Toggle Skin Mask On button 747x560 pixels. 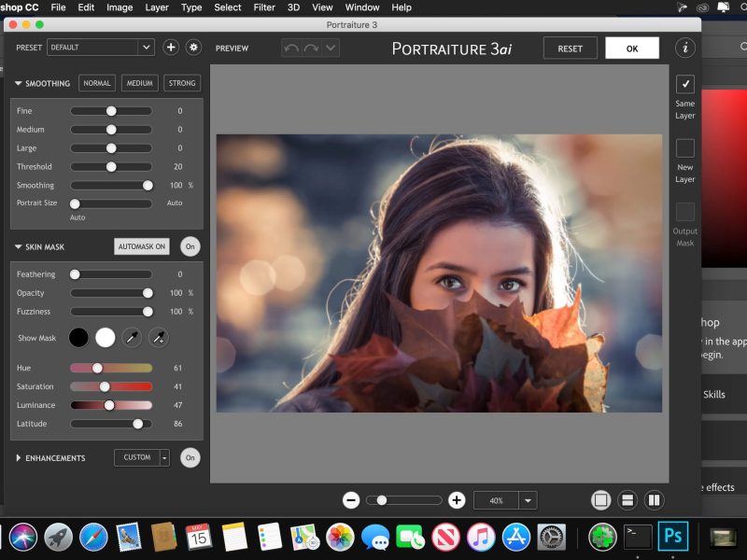[190, 246]
